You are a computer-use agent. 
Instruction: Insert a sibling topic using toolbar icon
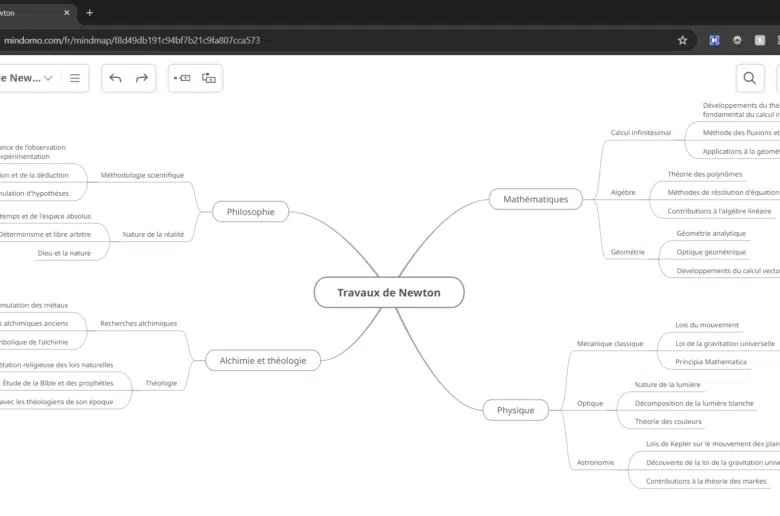point(182,78)
